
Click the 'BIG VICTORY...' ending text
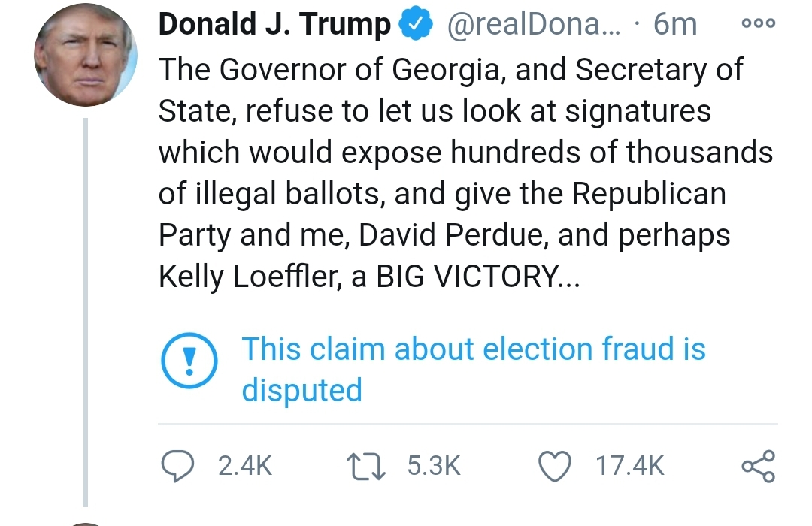point(478,276)
